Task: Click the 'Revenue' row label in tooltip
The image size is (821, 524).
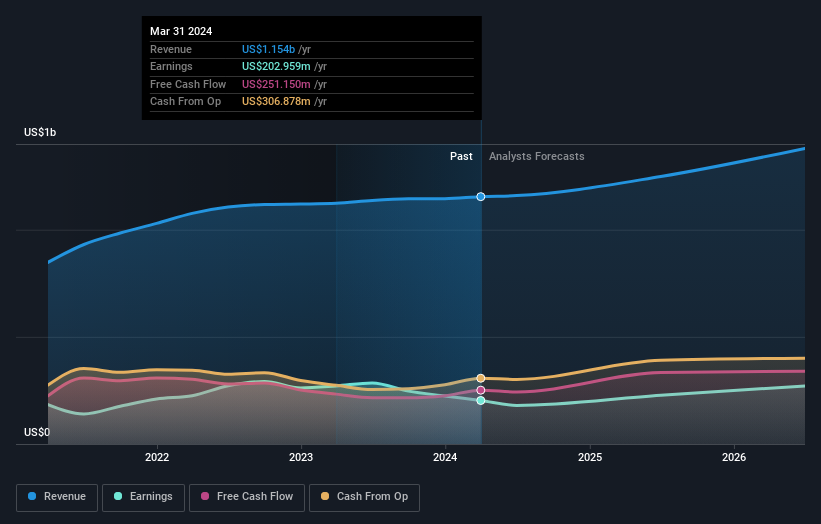Action: coord(171,49)
